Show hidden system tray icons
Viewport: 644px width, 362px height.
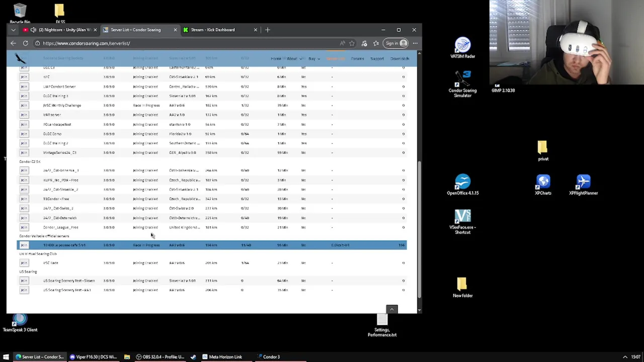coord(625,357)
